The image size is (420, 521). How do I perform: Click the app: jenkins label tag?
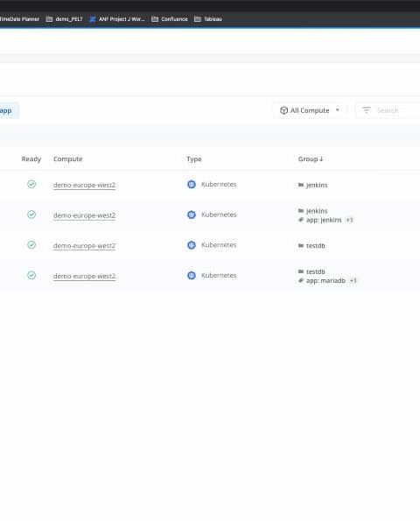click(x=324, y=220)
